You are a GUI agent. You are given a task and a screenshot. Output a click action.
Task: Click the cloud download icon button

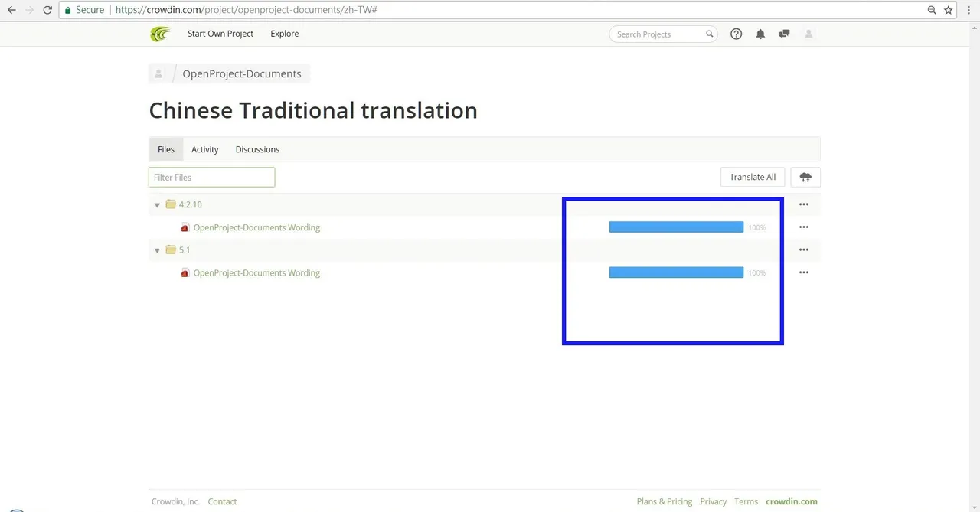click(x=805, y=177)
